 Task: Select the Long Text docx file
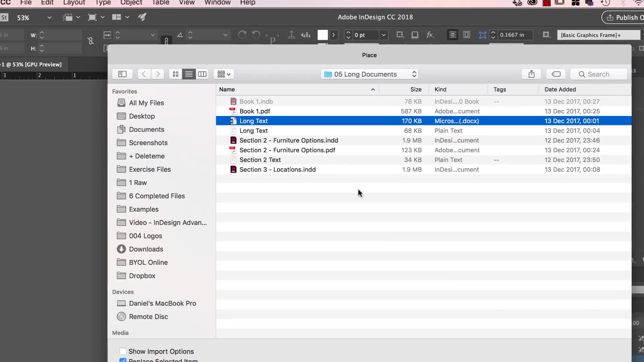[424, 121]
